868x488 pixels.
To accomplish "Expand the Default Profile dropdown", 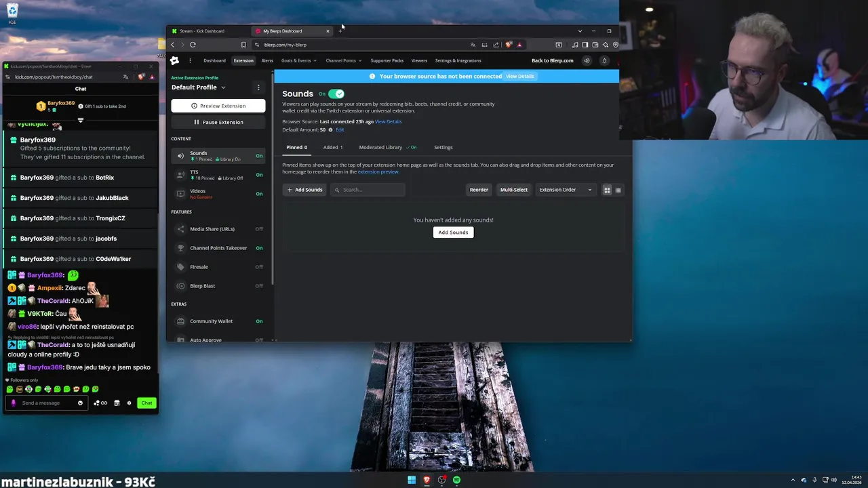I will point(223,87).
